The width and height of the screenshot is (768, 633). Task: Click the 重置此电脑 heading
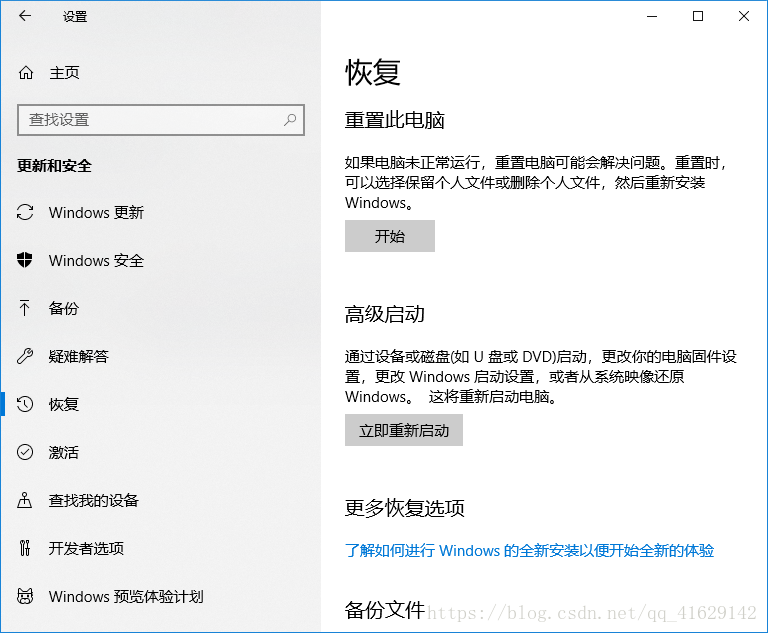395,120
